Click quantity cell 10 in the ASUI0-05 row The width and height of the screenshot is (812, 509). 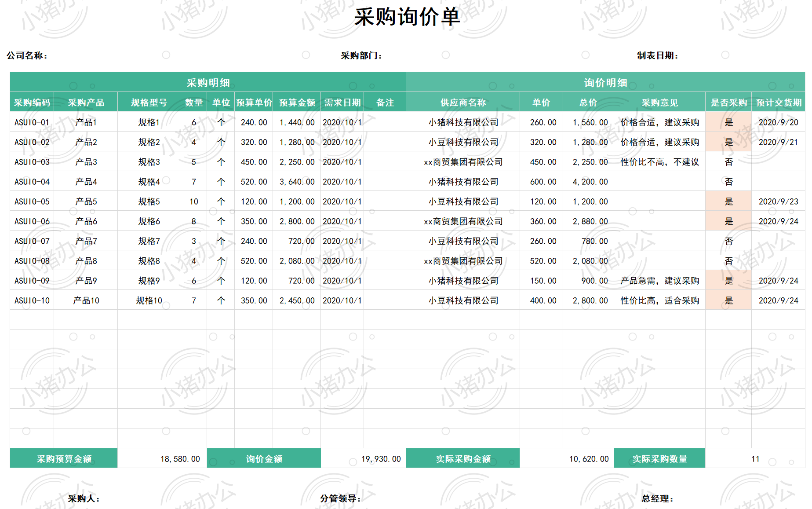(x=194, y=201)
